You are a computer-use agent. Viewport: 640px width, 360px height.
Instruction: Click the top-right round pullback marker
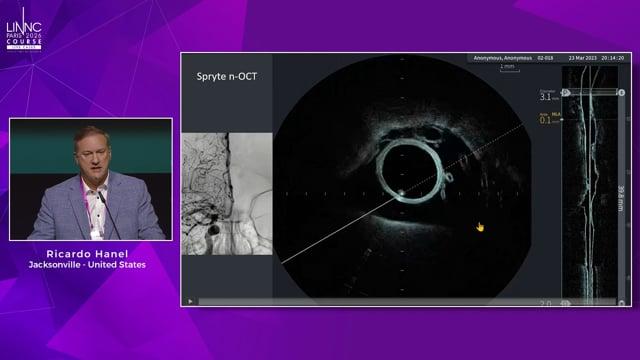pos(621,93)
